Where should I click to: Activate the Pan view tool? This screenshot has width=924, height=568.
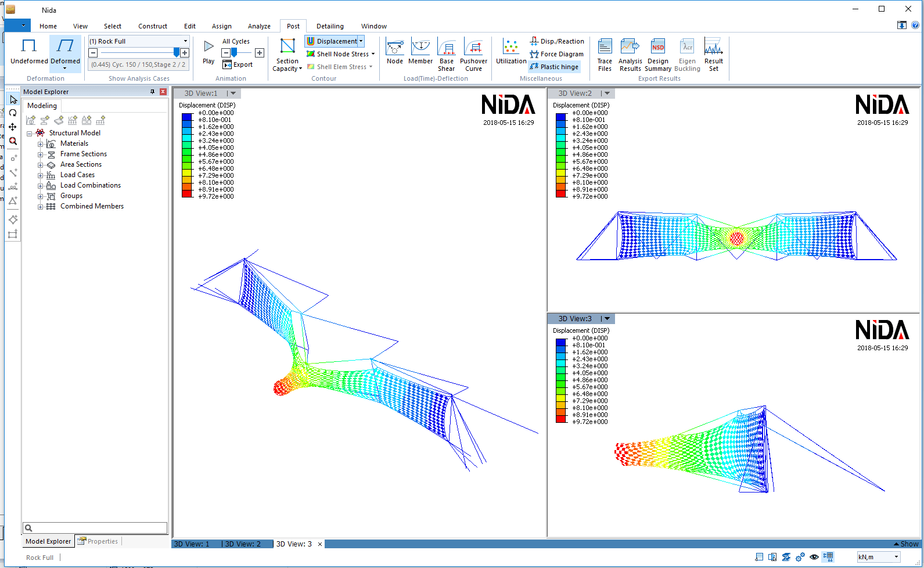(x=13, y=127)
